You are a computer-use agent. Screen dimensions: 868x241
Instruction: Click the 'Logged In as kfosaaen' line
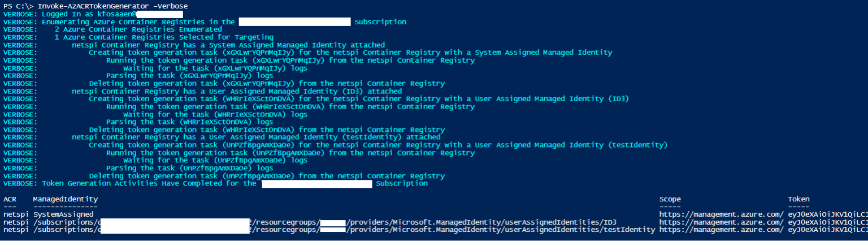tap(93, 14)
